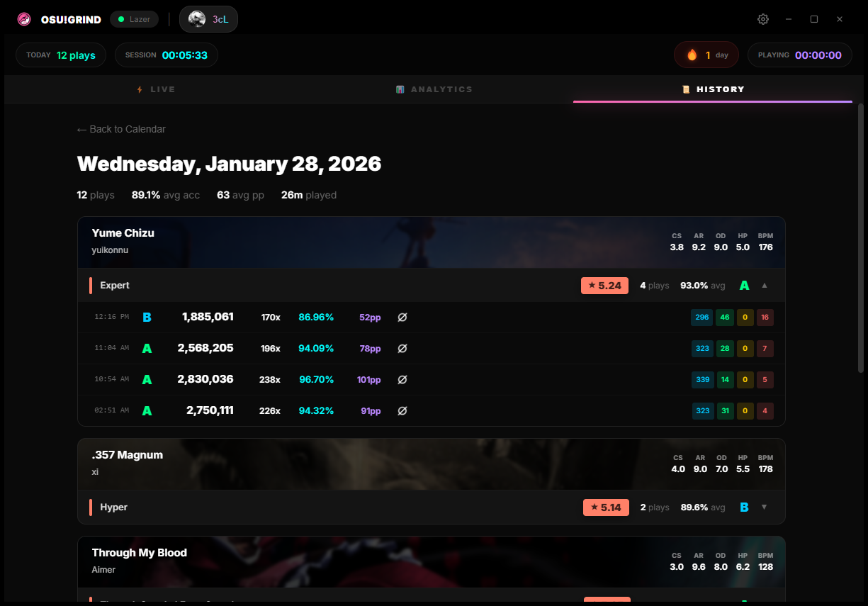Screen dimensions: 868x606
Task: Switch to the Live tab
Action: click(156, 89)
